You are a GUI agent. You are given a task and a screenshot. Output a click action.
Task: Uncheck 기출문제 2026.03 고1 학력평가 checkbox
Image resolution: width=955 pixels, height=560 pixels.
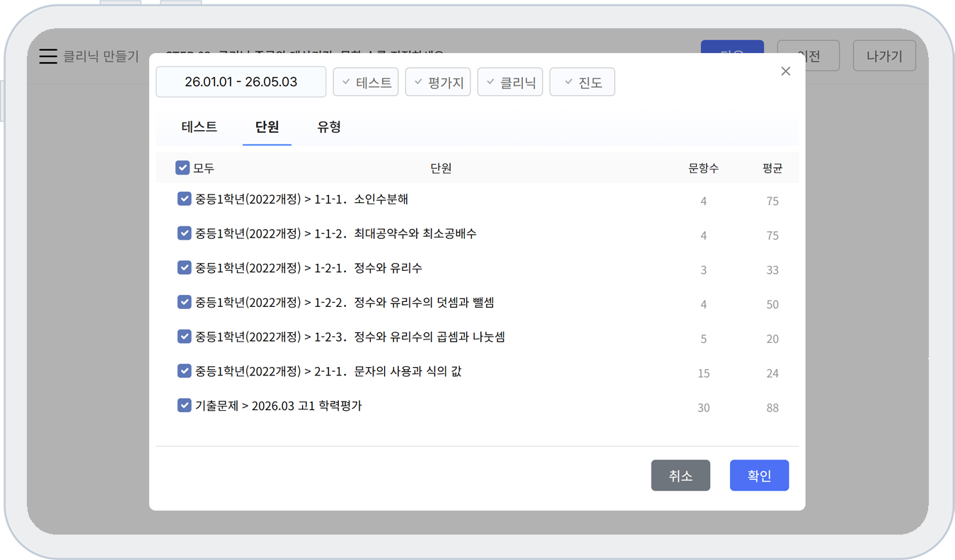click(x=185, y=406)
